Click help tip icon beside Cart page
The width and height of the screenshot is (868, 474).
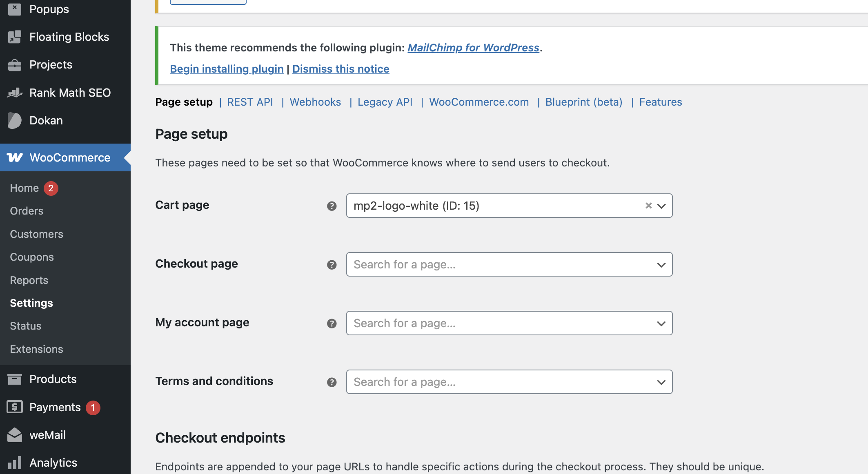(332, 206)
